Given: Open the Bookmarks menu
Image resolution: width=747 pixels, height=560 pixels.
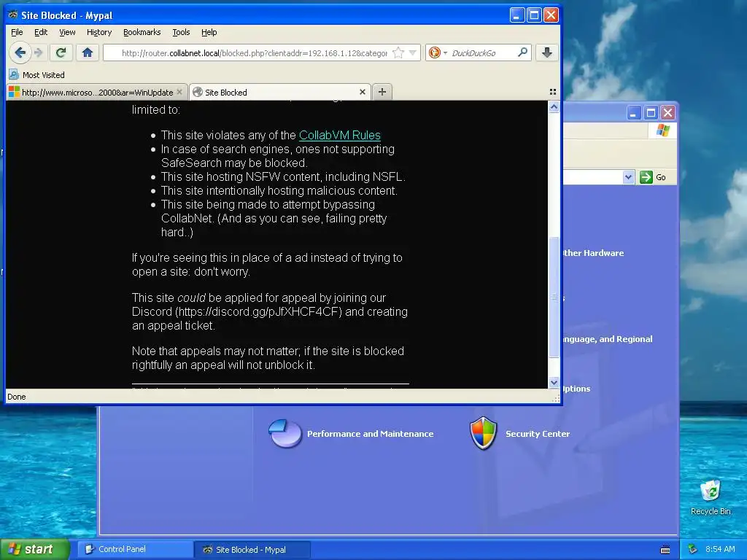Looking at the screenshot, I should pos(142,32).
